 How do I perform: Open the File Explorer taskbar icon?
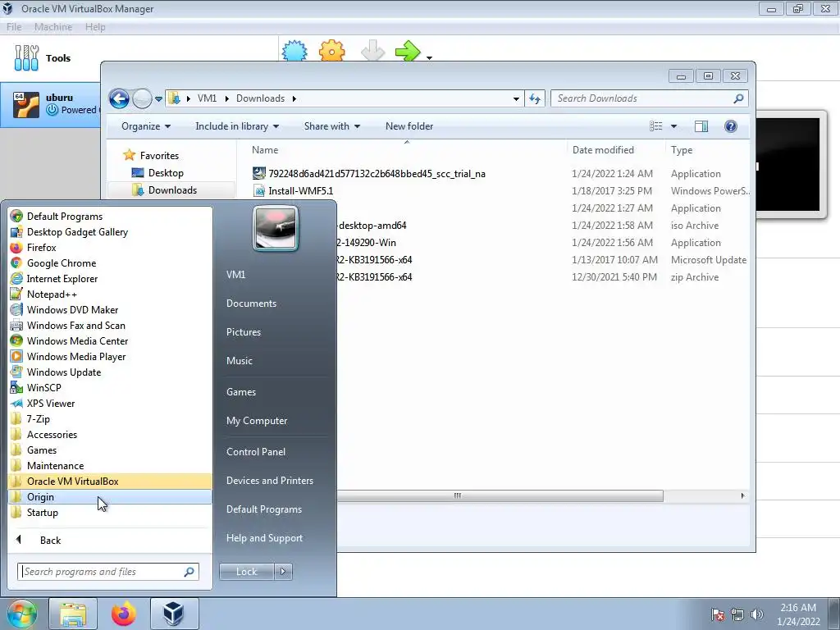pos(73,614)
